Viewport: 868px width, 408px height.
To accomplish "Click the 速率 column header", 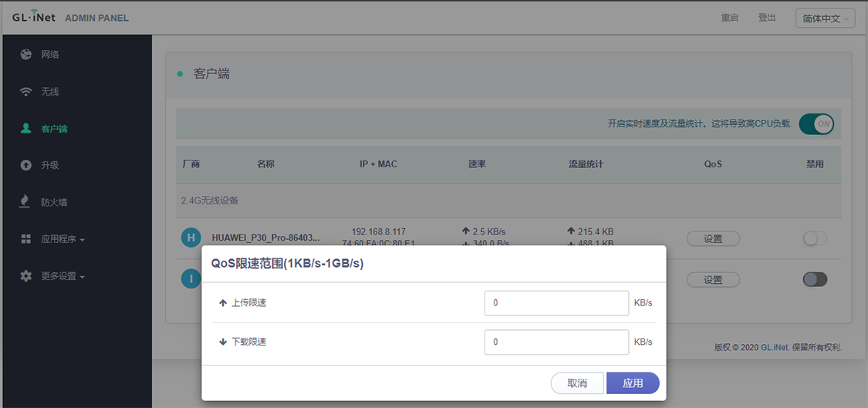I will point(477,164).
